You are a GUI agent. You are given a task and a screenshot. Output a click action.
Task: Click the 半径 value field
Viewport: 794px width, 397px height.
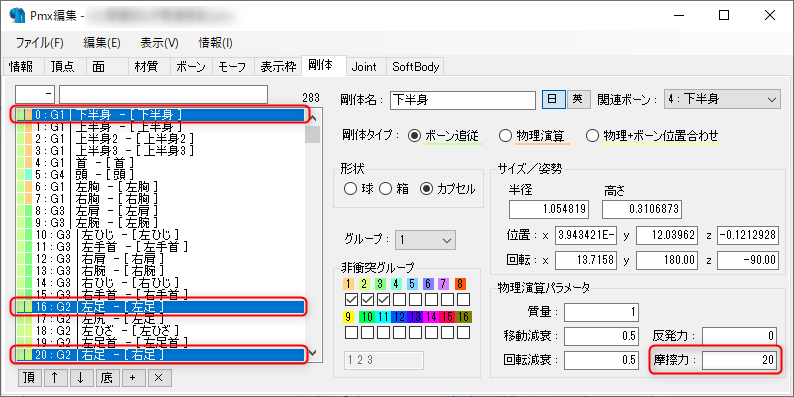549,209
